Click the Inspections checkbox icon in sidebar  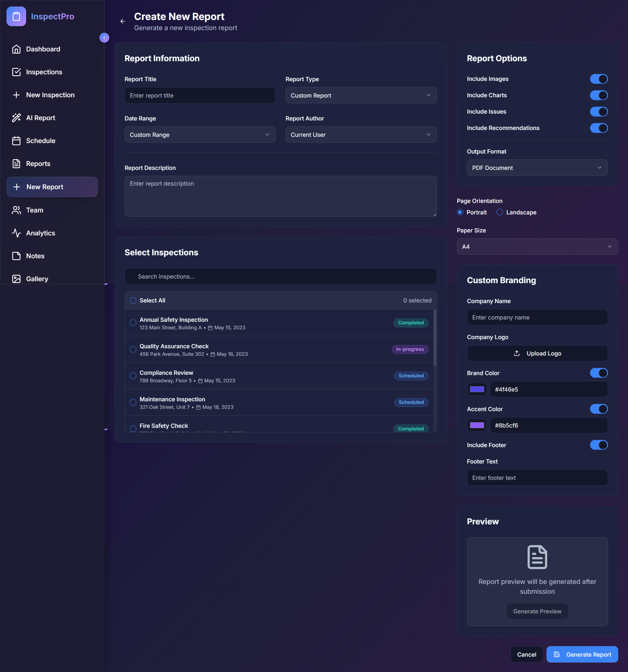pyautogui.click(x=16, y=72)
